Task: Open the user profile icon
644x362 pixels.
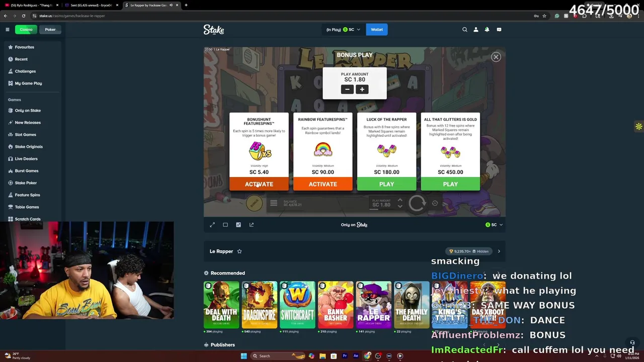Action: 476,30
